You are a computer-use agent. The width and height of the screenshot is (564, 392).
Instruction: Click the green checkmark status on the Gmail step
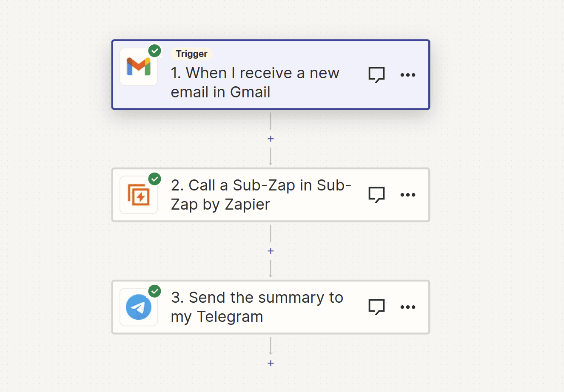click(x=155, y=51)
